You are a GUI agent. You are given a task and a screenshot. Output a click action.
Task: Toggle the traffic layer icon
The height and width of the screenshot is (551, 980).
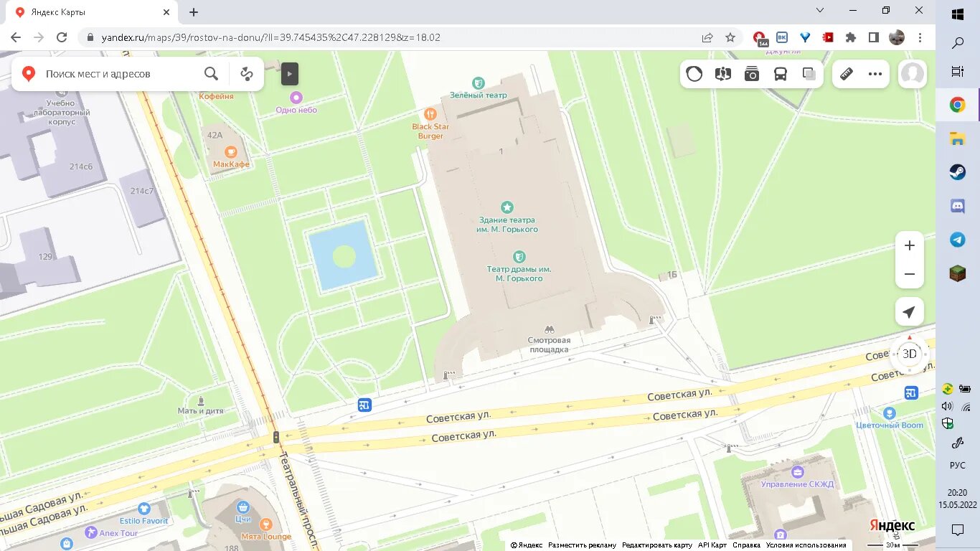[x=694, y=73]
